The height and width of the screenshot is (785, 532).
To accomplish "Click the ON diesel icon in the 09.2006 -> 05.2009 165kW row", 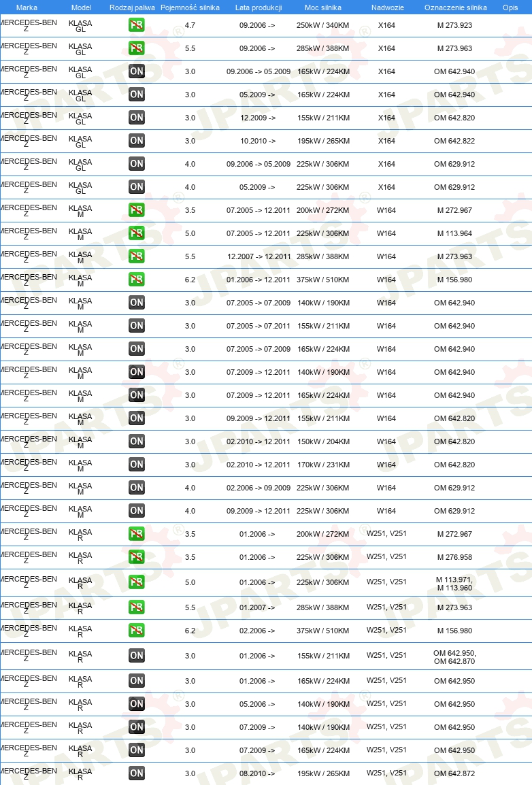I will pos(136,71).
